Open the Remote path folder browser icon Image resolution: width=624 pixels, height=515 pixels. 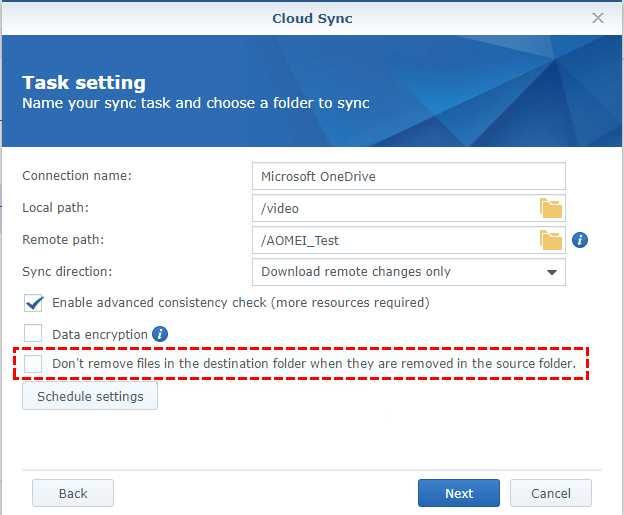[x=551, y=240]
